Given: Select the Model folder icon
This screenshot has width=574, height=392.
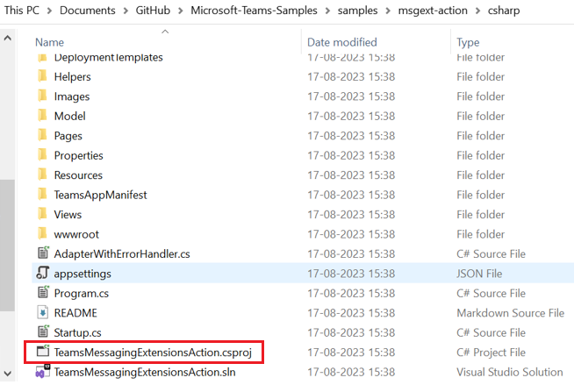Looking at the screenshot, I should pyautogui.click(x=42, y=116).
